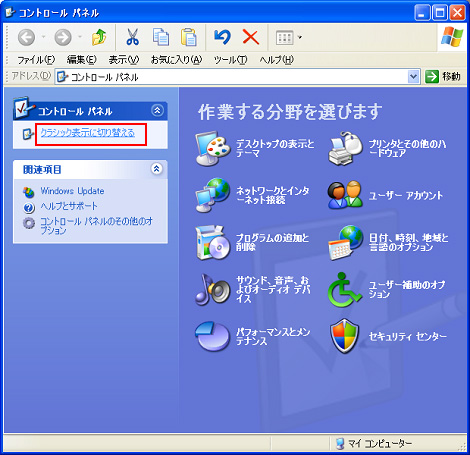Open セキュリティ センター category text
This screenshot has height=455, width=470.
point(408,336)
